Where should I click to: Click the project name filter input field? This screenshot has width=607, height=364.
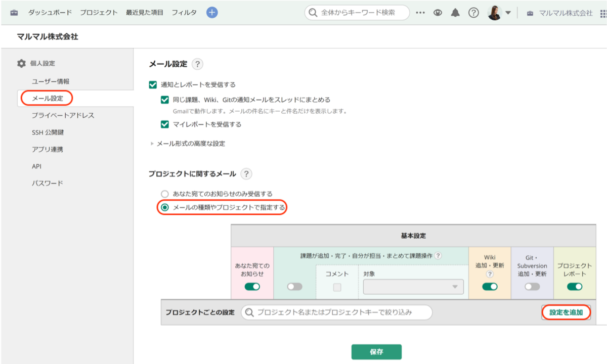[x=336, y=312]
